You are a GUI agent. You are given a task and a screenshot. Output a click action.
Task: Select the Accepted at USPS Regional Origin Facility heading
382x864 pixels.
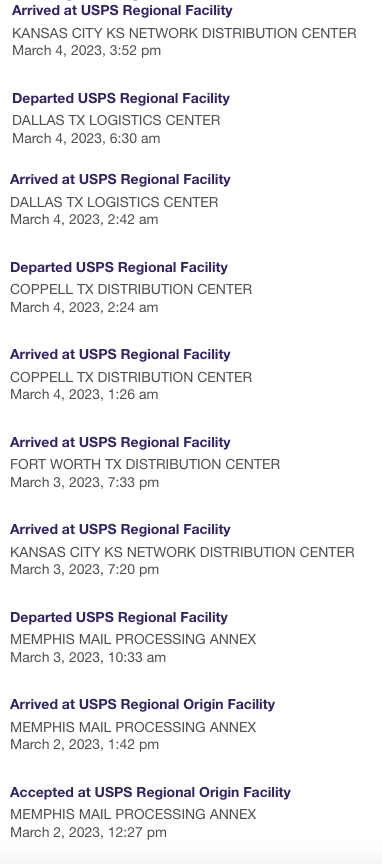150,792
